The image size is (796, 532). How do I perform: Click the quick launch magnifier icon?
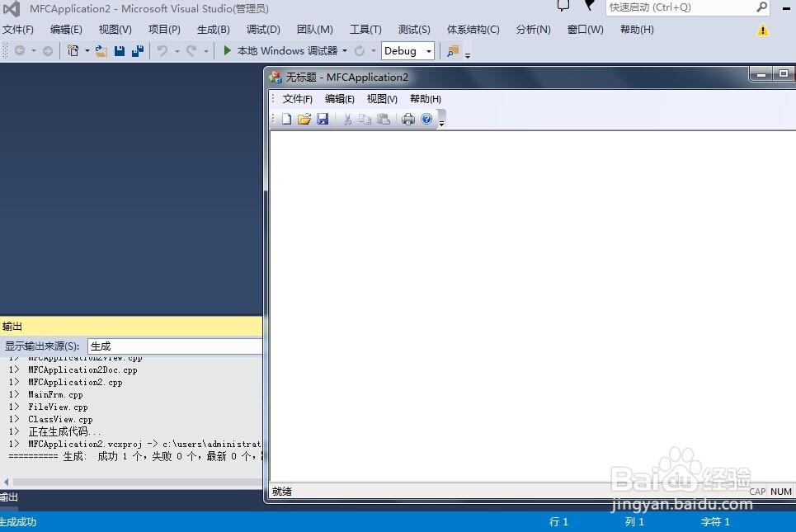coord(761,7)
